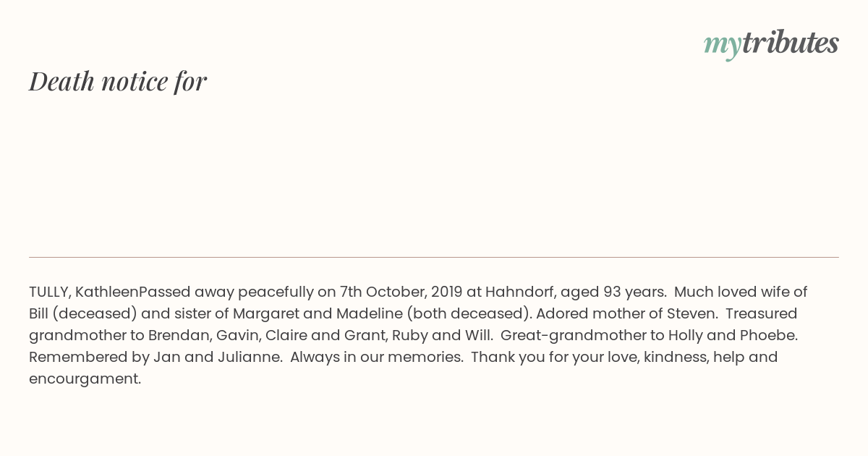
Task: Click the sentence "Always in our memories"
Action: (377, 358)
